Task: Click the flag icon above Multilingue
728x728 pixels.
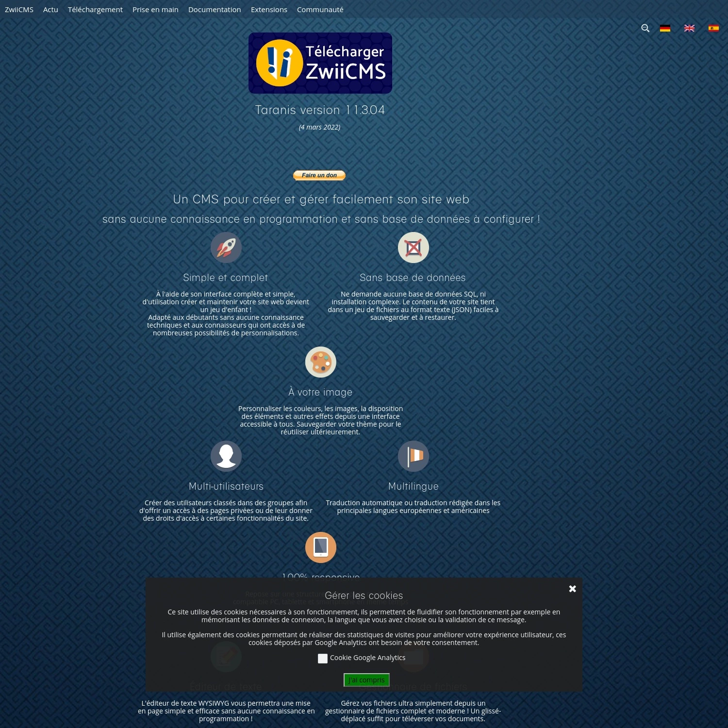Action: [414, 456]
